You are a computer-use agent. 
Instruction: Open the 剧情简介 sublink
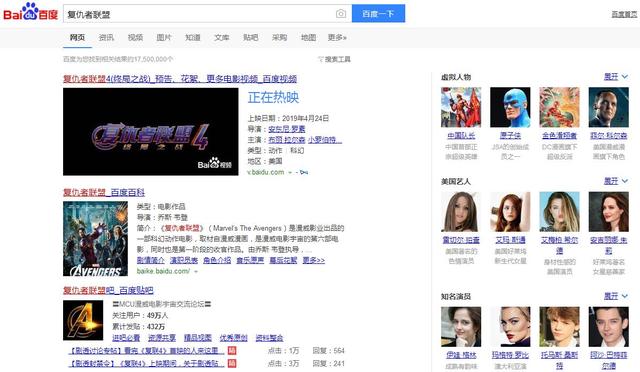click(151, 260)
